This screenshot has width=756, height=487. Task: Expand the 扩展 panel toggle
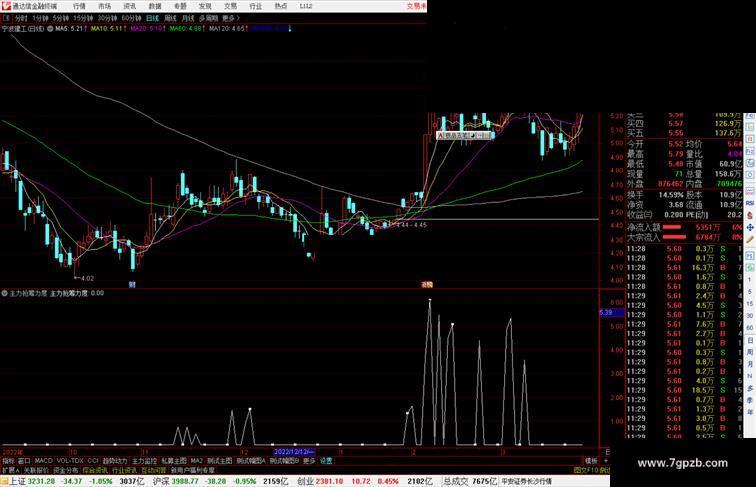click(10, 470)
